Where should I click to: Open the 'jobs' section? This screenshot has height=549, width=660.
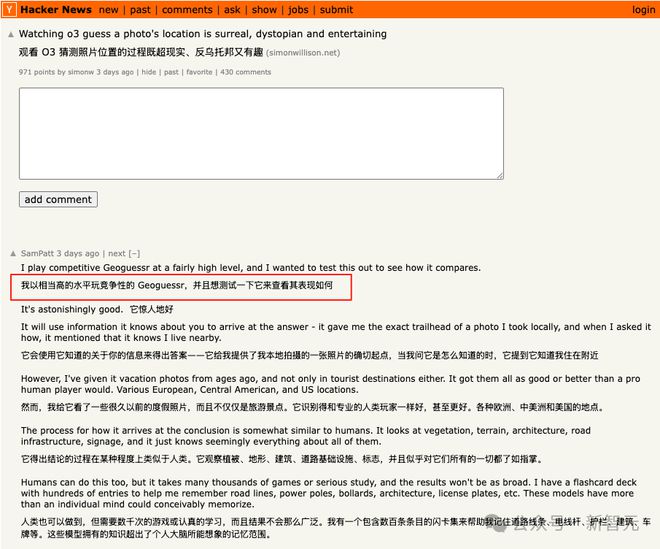pyautogui.click(x=298, y=10)
